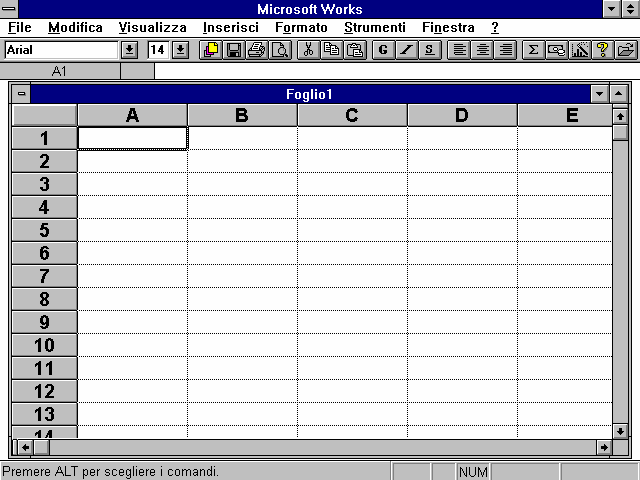The height and width of the screenshot is (480, 640).
Task: Click the open-folder icon on the toolbar
Action: 626,50
